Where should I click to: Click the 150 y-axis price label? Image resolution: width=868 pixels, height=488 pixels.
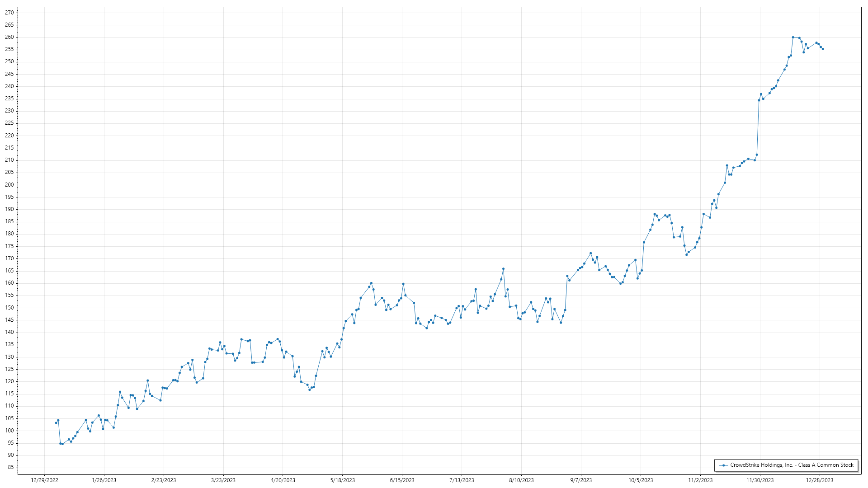pyautogui.click(x=9, y=308)
